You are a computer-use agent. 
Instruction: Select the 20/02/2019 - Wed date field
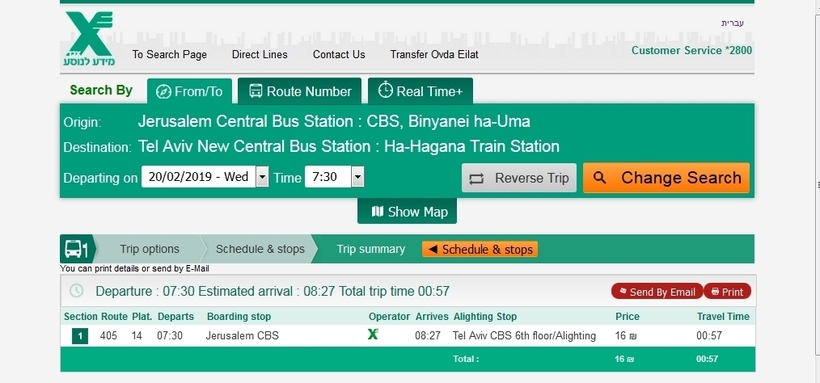[x=199, y=177]
